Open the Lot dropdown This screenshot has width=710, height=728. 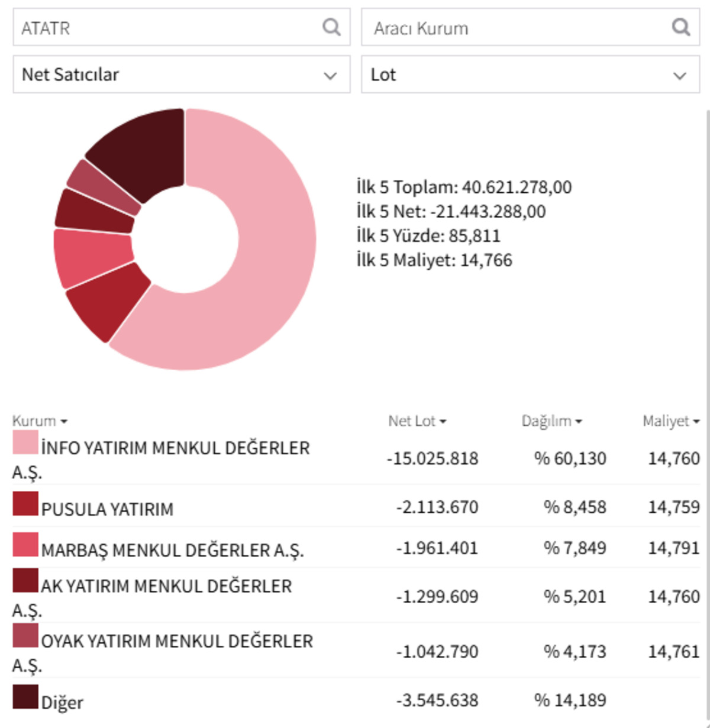click(531, 75)
